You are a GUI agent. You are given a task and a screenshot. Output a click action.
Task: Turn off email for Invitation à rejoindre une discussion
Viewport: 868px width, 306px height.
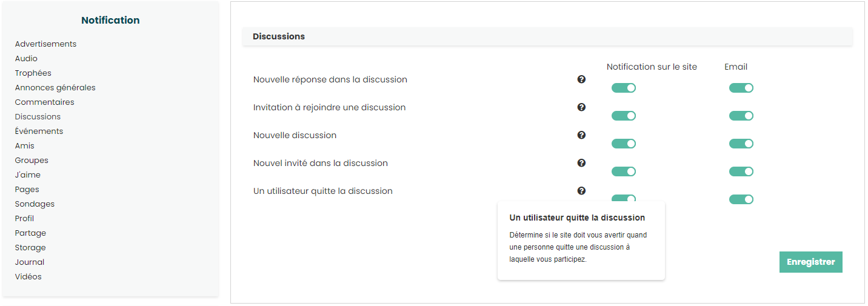pyautogui.click(x=741, y=116)
